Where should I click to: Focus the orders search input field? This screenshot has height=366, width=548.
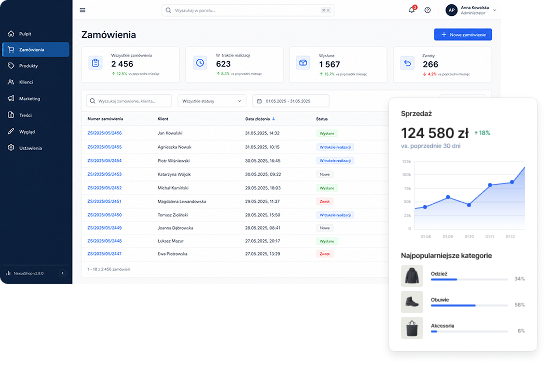point(129,101)
